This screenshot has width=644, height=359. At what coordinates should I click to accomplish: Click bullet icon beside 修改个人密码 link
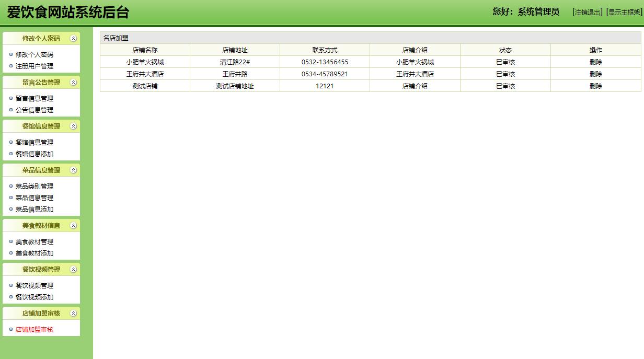tap(11, 54)
